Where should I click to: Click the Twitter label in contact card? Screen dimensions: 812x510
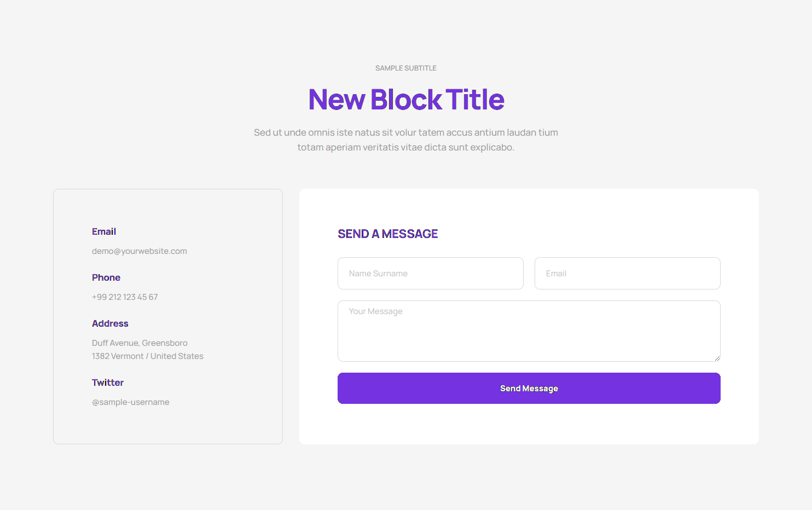(108, 382)
